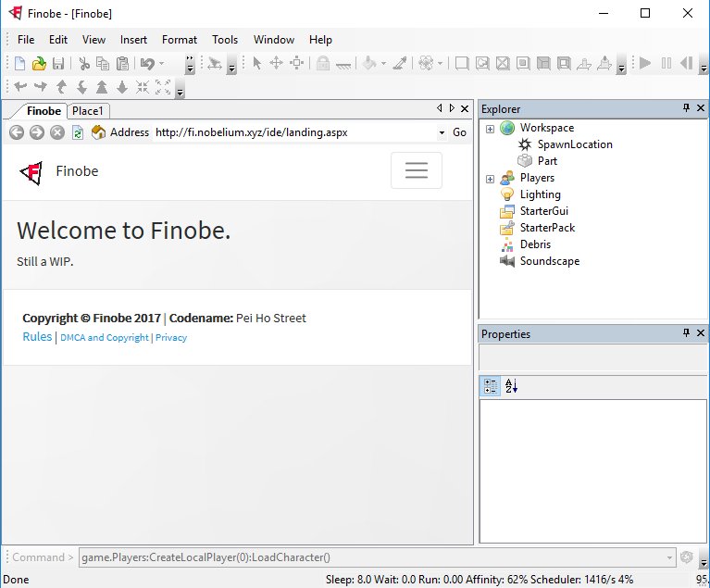Open the View menu
This screenshot has height=588, width=710.
point(93,40)
